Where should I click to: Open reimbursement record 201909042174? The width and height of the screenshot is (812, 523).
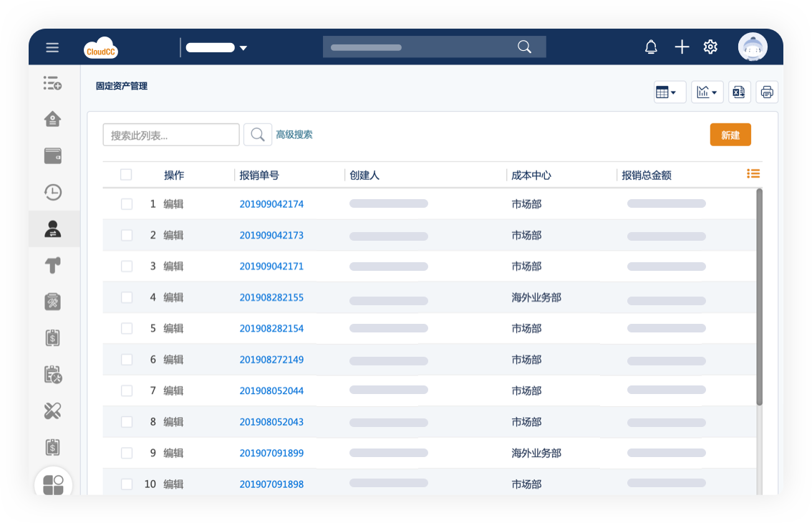pyautogui.click(x=271, y=204)
